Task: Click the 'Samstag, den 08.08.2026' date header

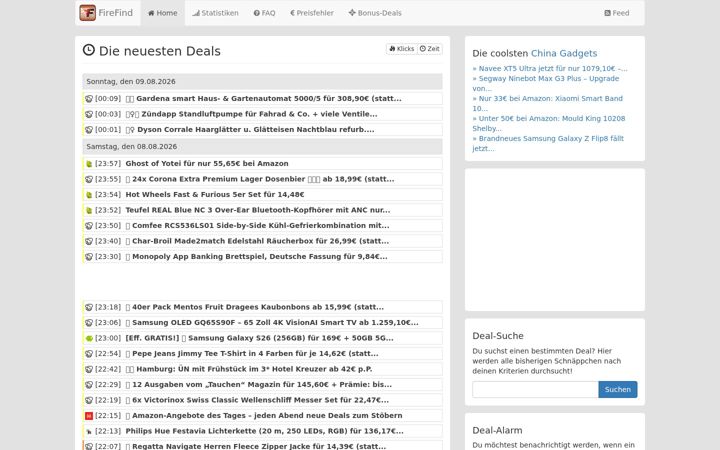Action: [262, 146]
